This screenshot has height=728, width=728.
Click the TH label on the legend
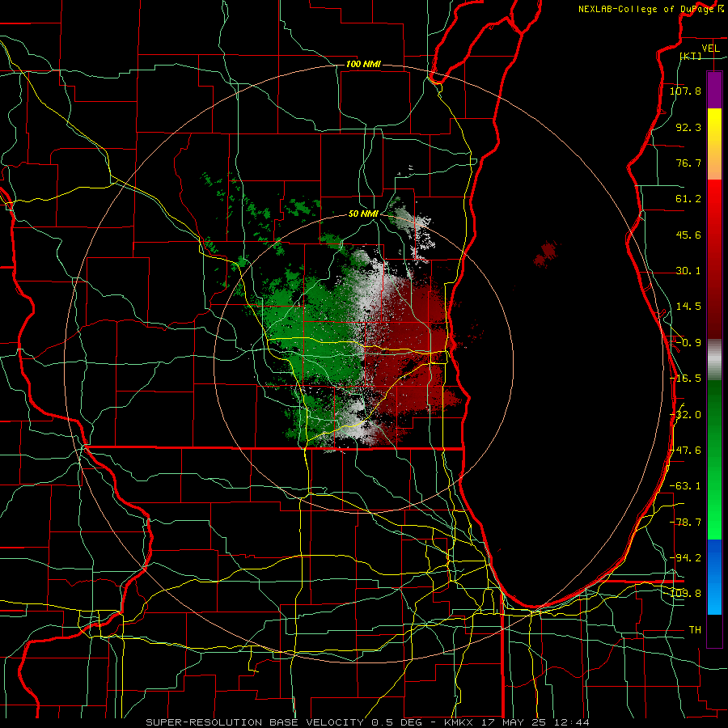point(695,630)
